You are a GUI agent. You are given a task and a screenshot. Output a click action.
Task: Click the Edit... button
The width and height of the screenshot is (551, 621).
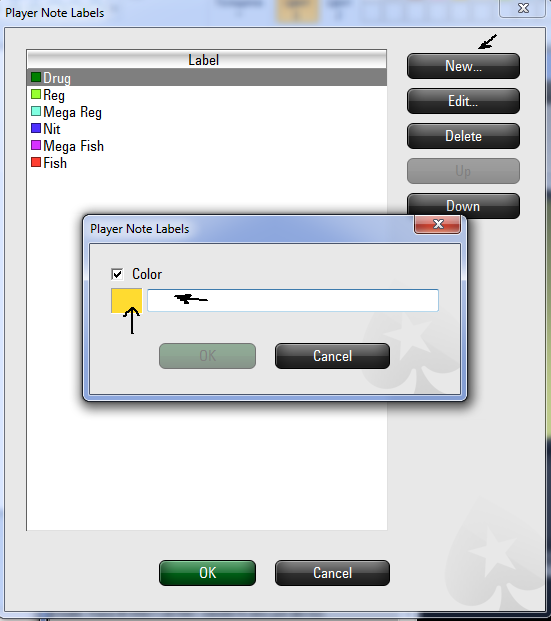463,101
